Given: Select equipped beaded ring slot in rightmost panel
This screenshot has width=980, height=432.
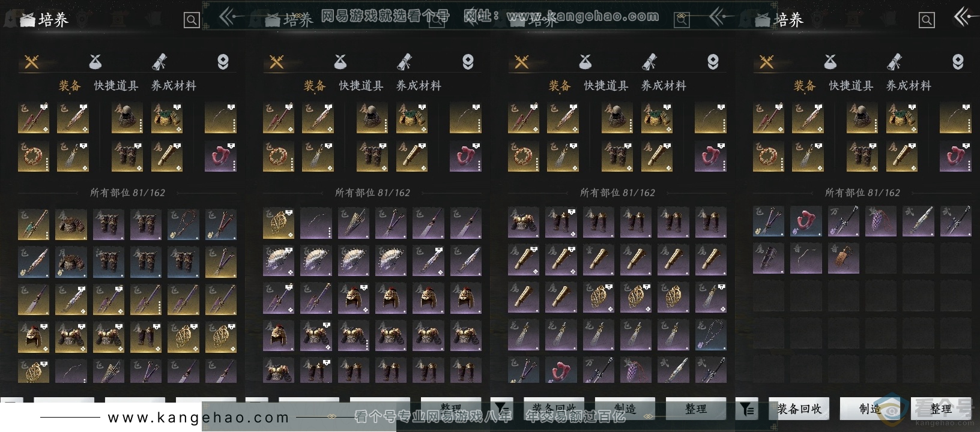Looking at the screenshot, I should pos(769,156).
